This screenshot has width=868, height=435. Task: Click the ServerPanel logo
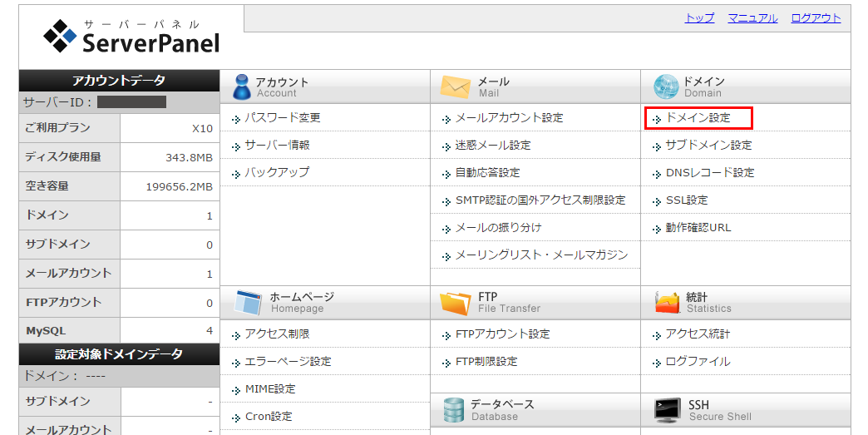pyautogui.click(x=131, y=37)
